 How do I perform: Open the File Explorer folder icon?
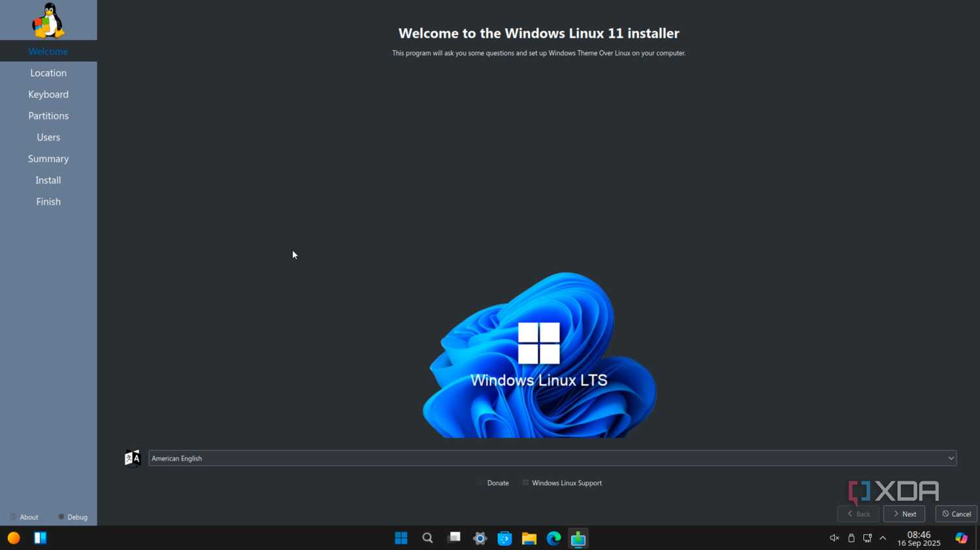[529, 538]
